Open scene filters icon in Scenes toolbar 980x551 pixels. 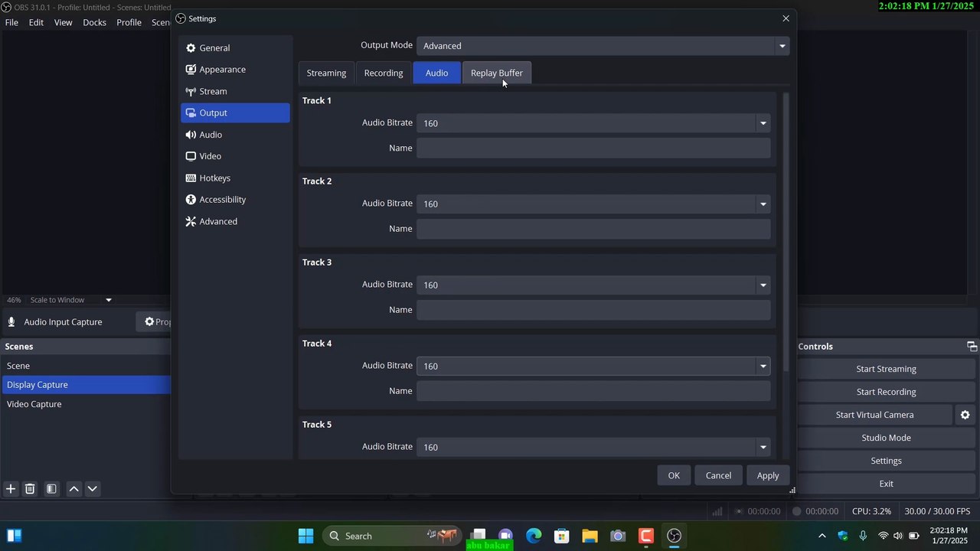tap(51, 489)
